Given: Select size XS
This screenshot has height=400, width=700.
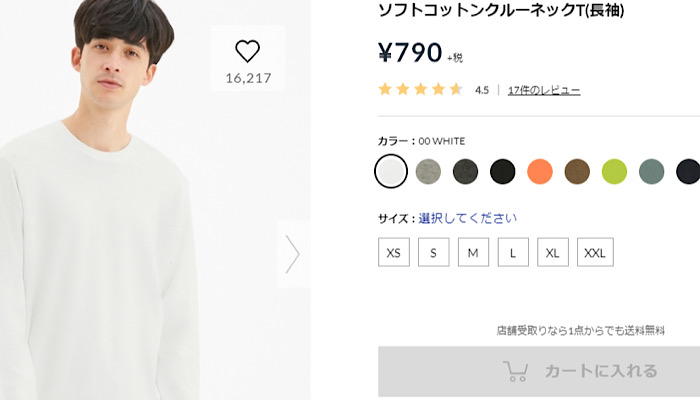Looking at the screenshot, I should tap(394, 252).
